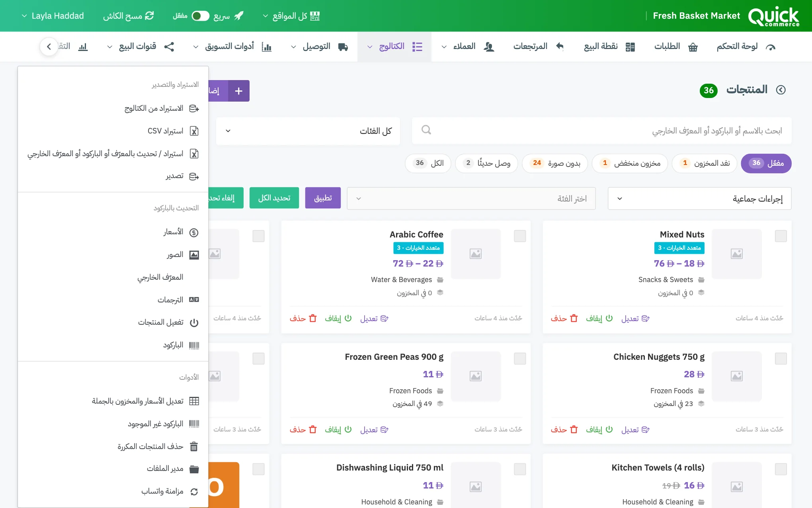Viewport: 812px width, 508px height.
Task: Click the تحديد الكل select all button
Action: click(274, 198)
